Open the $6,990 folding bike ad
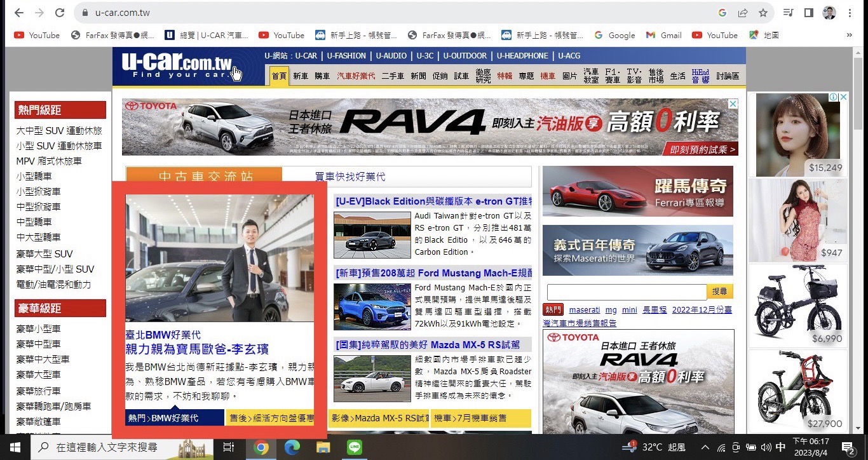 798,306
